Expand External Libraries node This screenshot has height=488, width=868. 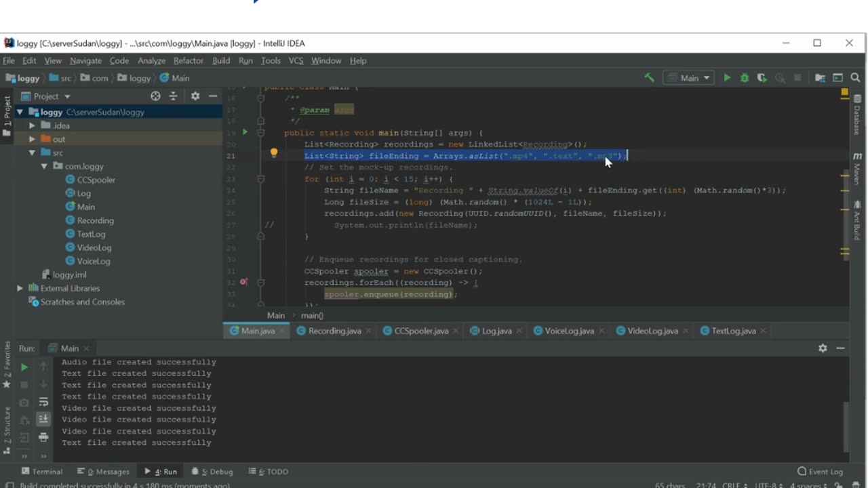tap(20, 288)
